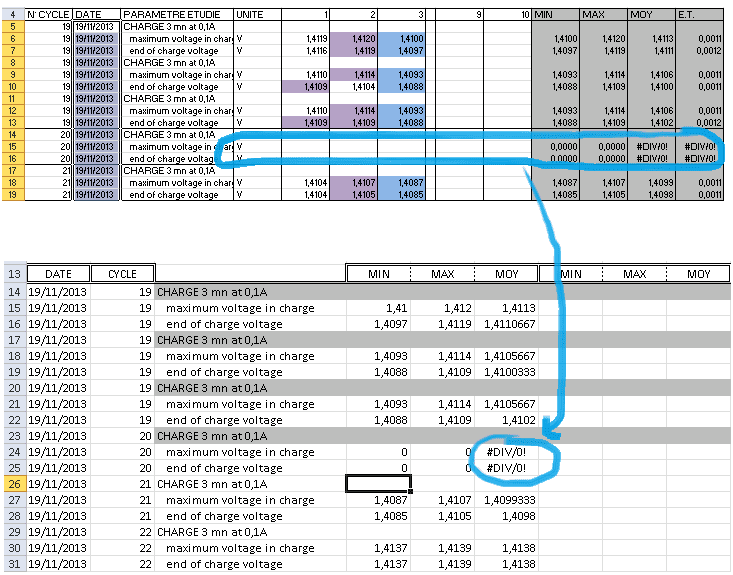Click the DATE header in bottom table row 13
The image size is (733, 575).
[58, 274]
